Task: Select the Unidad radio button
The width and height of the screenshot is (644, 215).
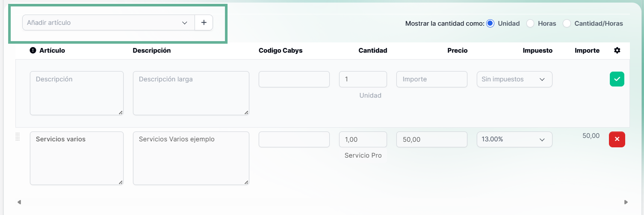Action: [490, 24]
